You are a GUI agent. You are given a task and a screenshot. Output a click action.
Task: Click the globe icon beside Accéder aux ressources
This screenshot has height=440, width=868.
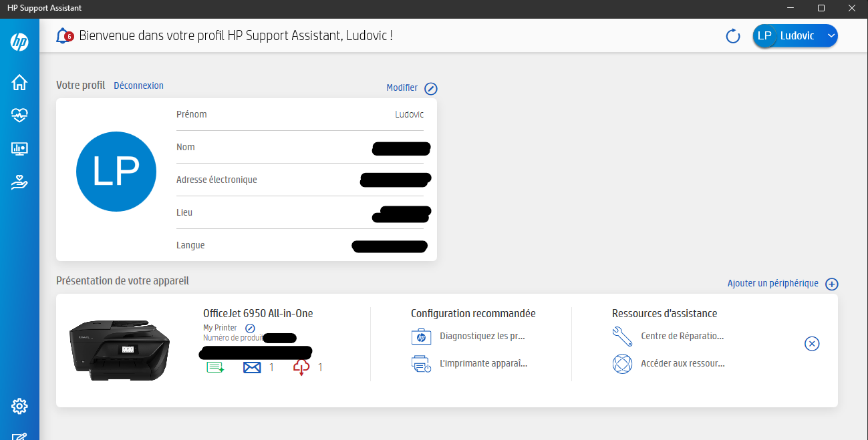click(x=622, y=364)
